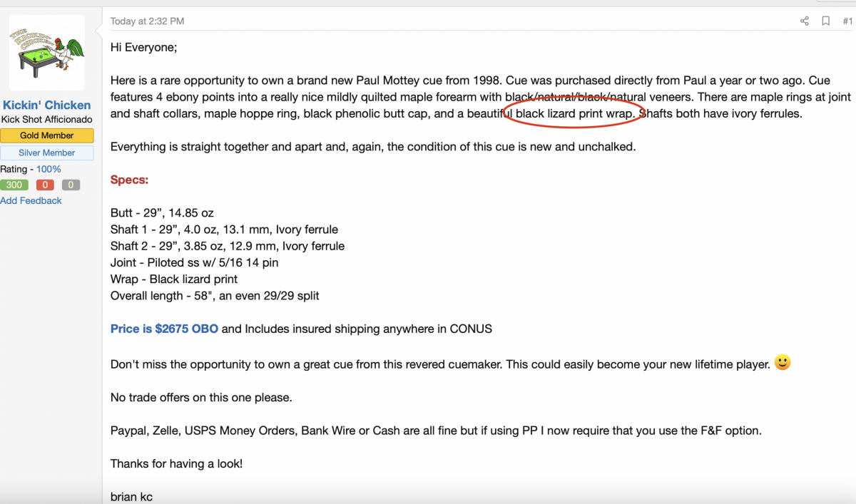Image resolution: width=856 pixels, height=504 pixels.
Task: Click the Silver Member badge
Action: pos(47,153)
